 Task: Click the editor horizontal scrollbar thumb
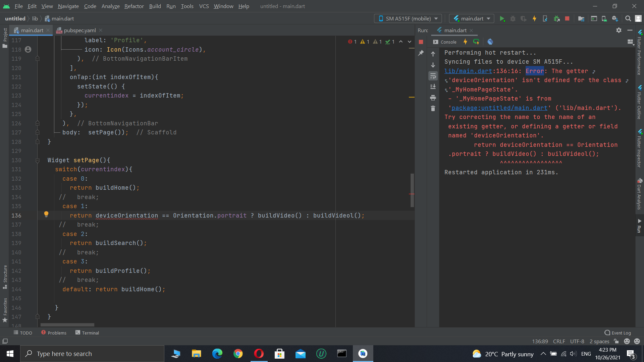click(67, 325)
